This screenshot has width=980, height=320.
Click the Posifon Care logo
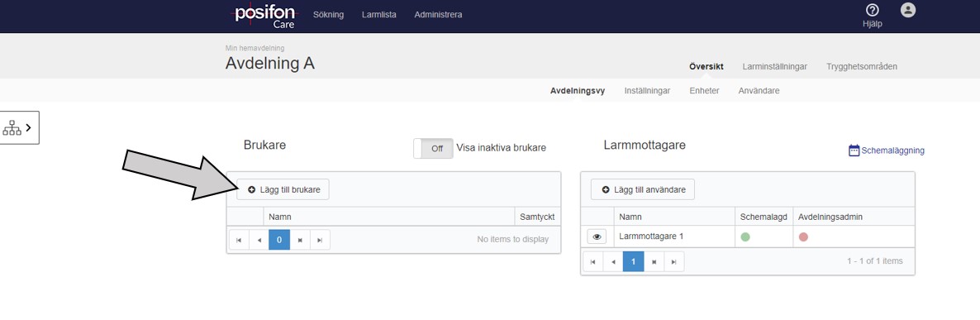[264, 17]
